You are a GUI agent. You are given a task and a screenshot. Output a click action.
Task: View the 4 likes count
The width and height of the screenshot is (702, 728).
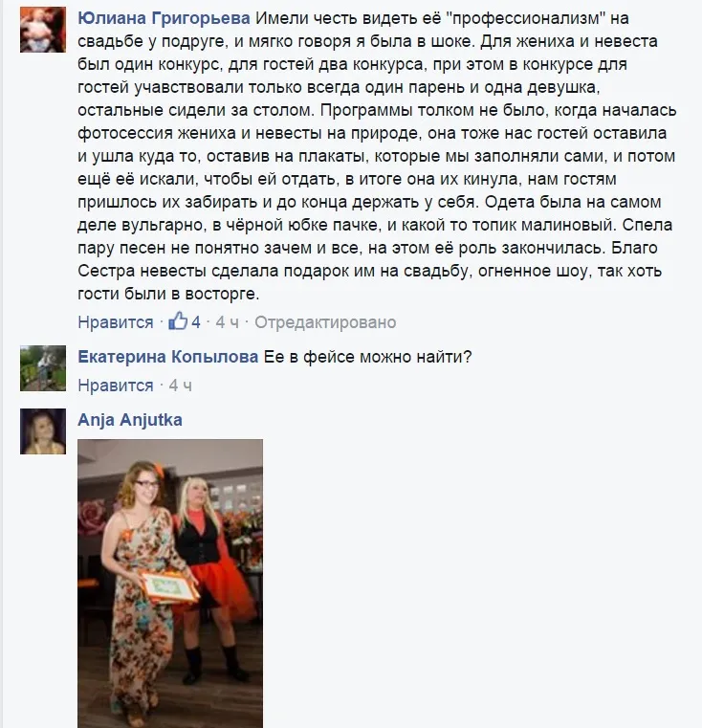[196, 321]
